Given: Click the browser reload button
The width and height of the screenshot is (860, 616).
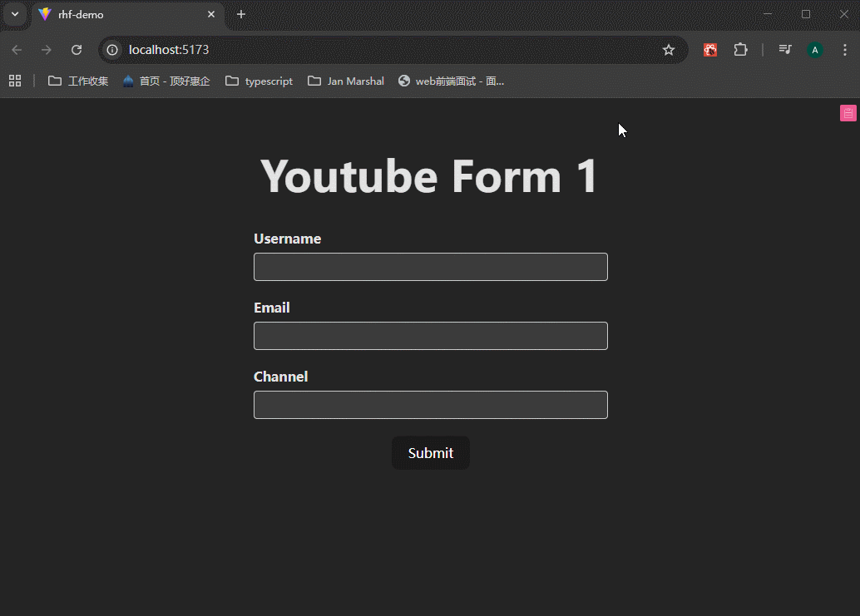Looking at the screenshot, I should (x=77, y=50).
